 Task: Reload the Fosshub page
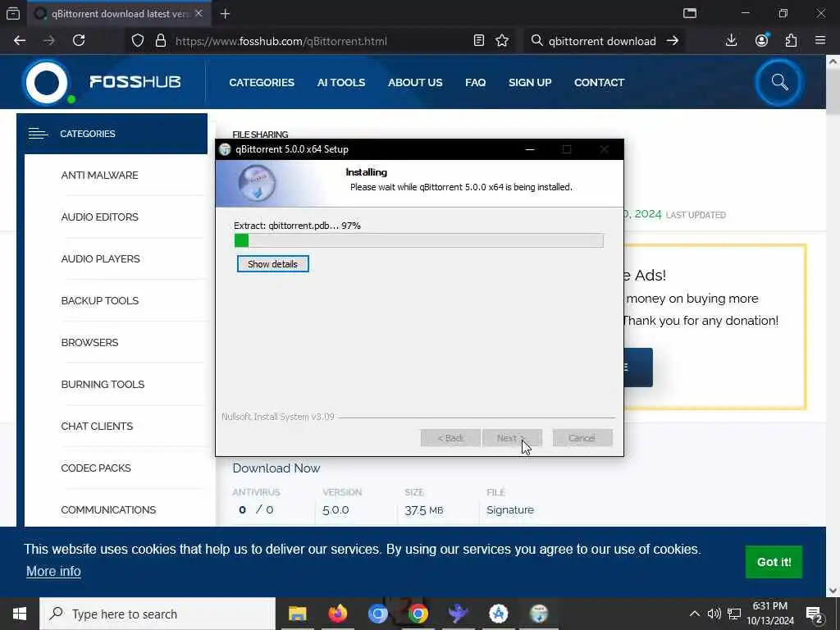tap(79, 41)
